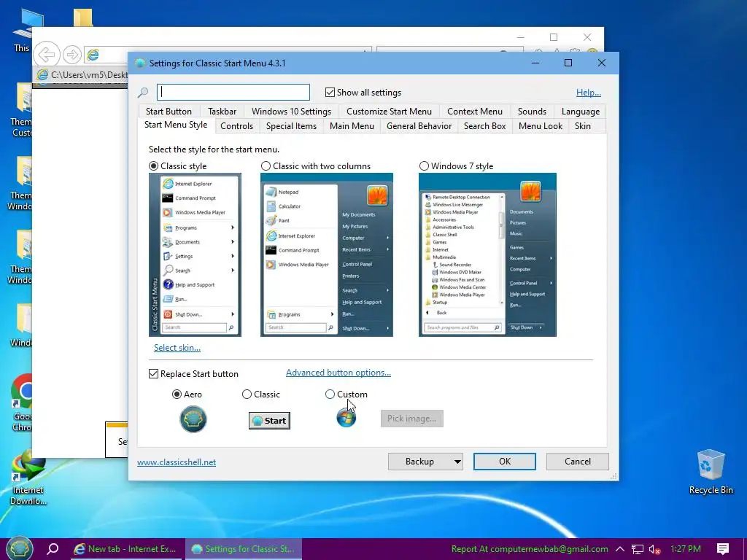Open the Select skin... link
Viewport: 747px width, 560px height.
(177, 348)
